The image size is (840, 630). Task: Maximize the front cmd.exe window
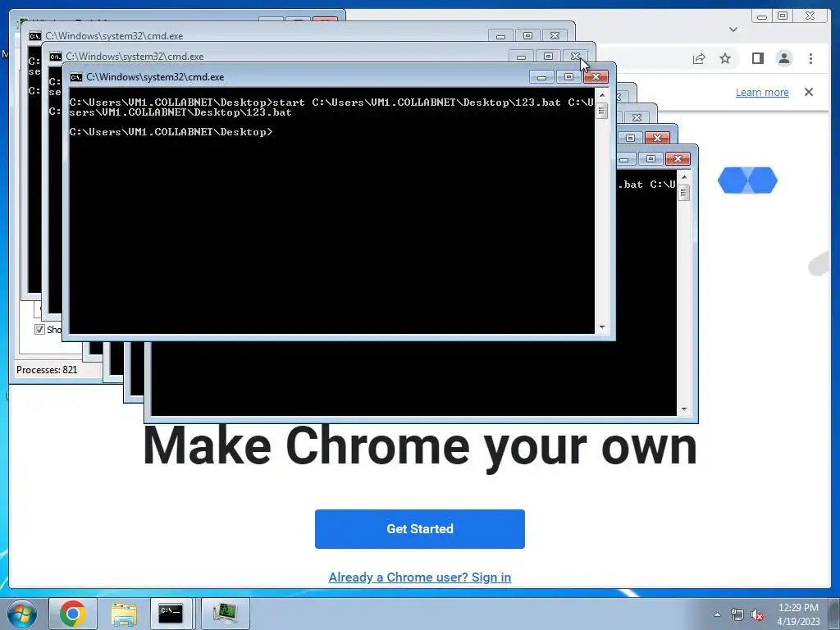568,76
